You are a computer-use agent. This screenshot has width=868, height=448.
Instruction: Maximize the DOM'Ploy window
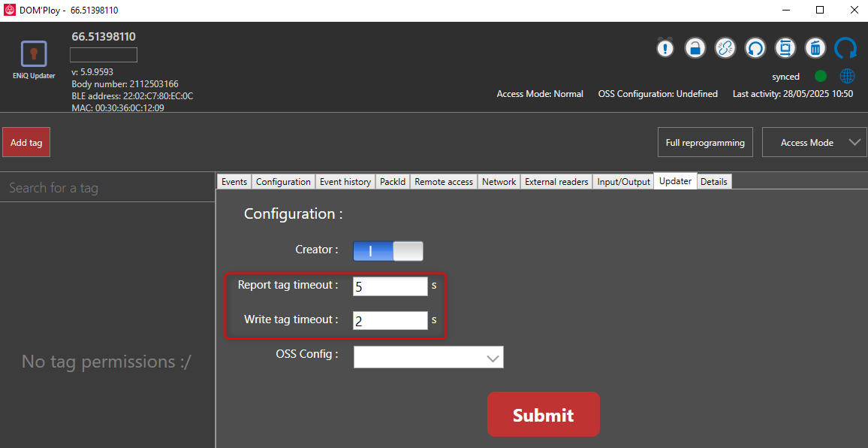[820, 10]
